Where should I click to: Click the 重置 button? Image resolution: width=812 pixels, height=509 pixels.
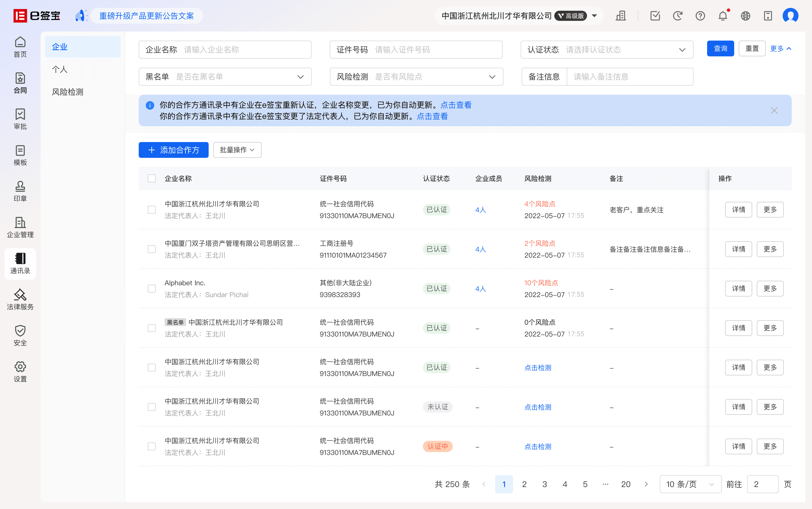pyautogui.click(x=752, y=48)
